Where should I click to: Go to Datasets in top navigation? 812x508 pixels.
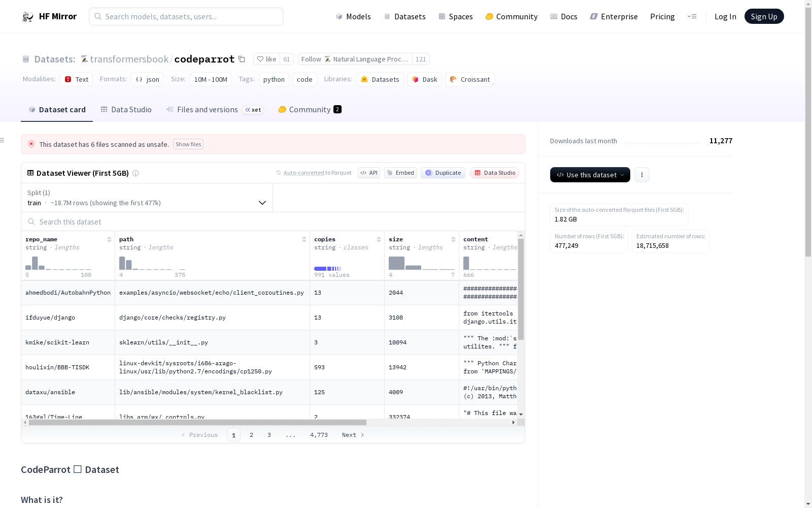tap(404, 17)
